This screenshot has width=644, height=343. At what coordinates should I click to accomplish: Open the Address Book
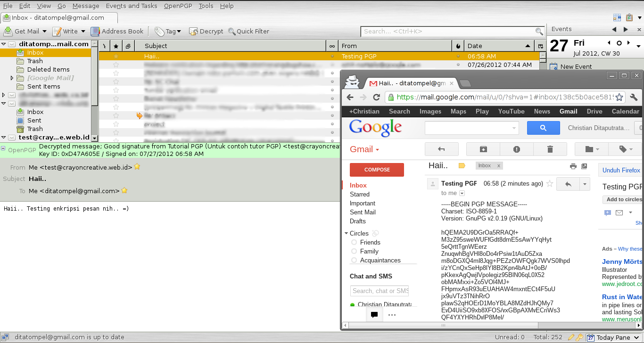[x=117, y=32]
